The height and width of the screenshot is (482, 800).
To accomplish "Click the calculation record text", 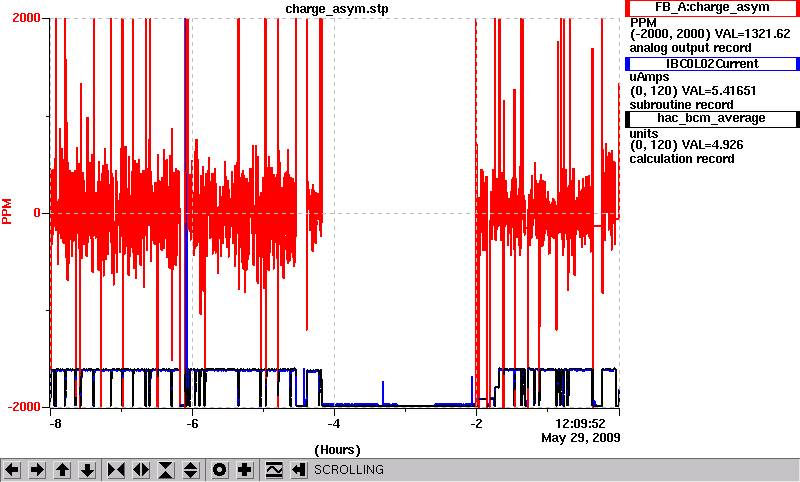I will [x=682, y=159].
